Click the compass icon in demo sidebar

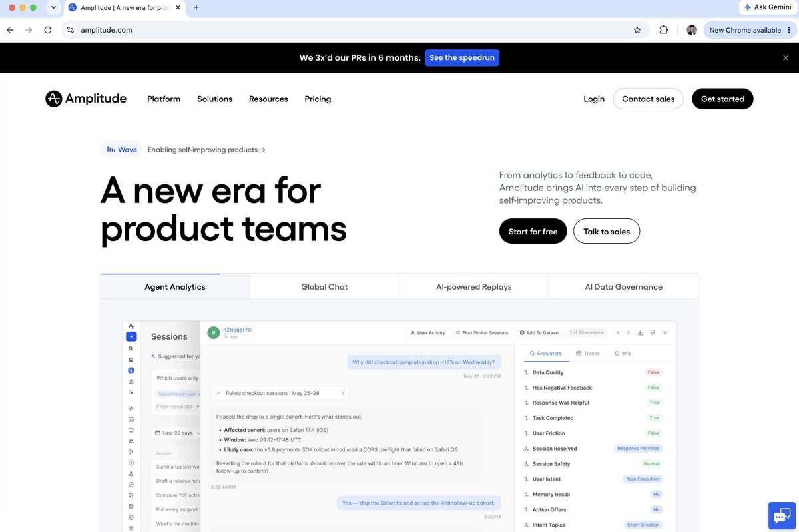[x=131, y=484]
